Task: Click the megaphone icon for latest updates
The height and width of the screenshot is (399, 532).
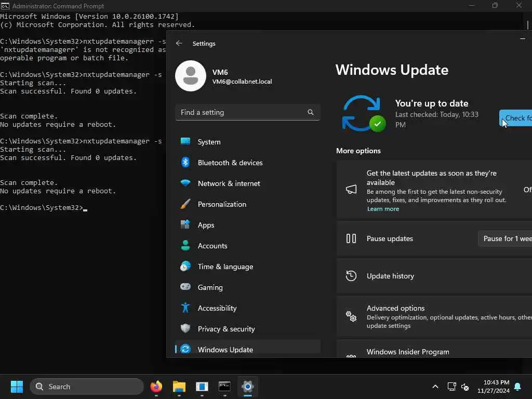Action: 351,189
